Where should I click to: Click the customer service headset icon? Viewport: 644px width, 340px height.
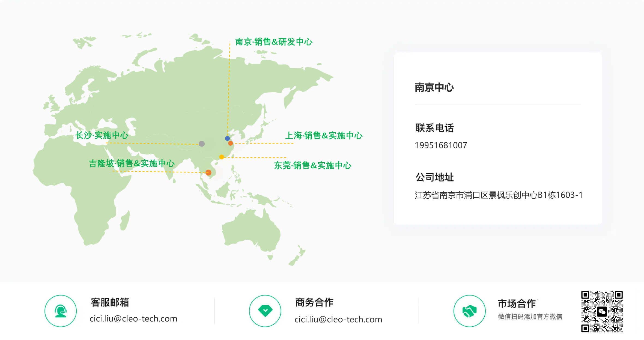point(61,311)
